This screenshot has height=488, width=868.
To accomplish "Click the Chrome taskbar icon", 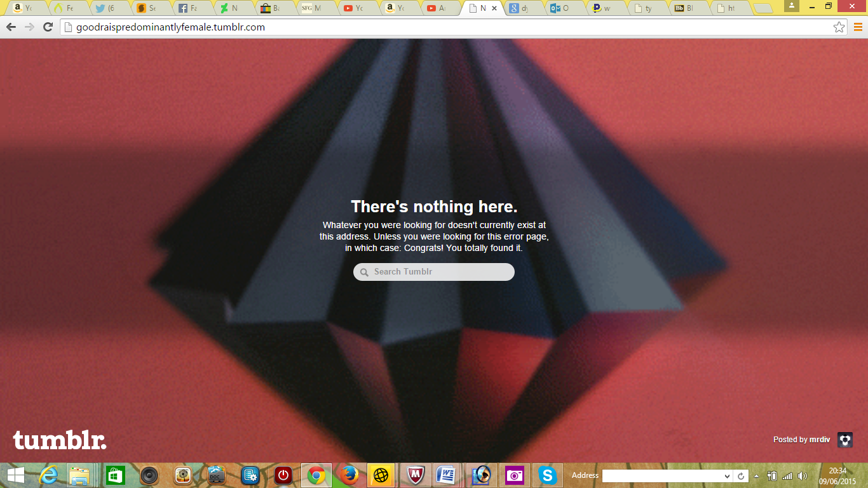I will coord(316,475).
